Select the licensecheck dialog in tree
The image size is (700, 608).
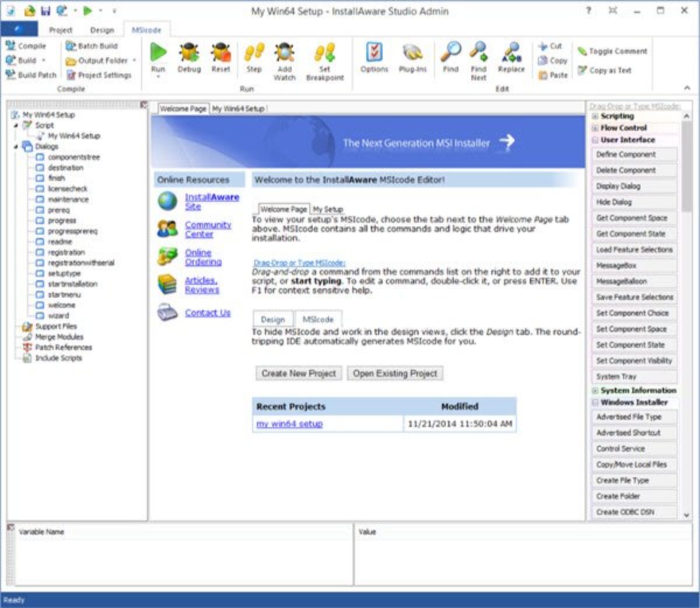68,189
